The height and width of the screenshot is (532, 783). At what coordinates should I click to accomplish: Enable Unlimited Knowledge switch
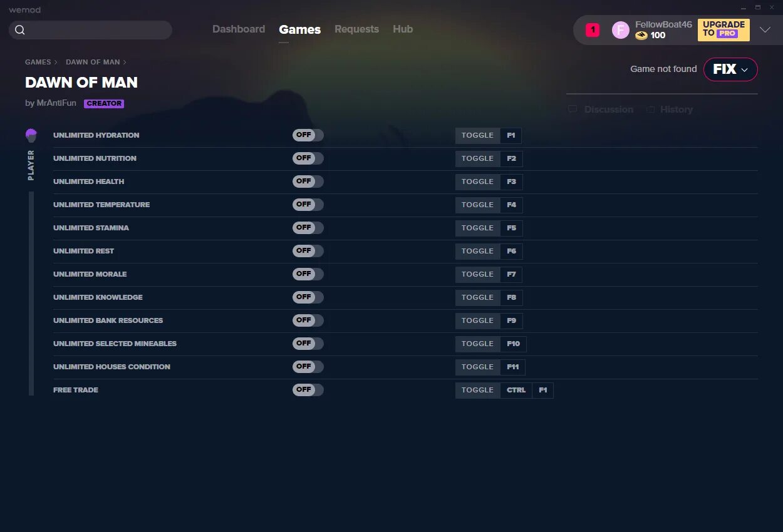[x=308, y=297]
